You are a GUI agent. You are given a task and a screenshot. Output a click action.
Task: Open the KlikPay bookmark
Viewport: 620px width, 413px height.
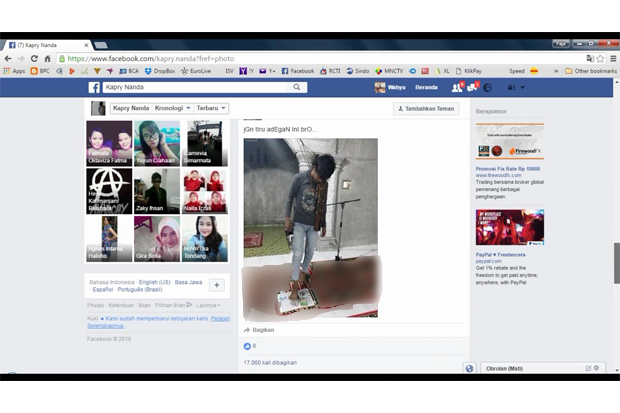click(x=469, y=71)
